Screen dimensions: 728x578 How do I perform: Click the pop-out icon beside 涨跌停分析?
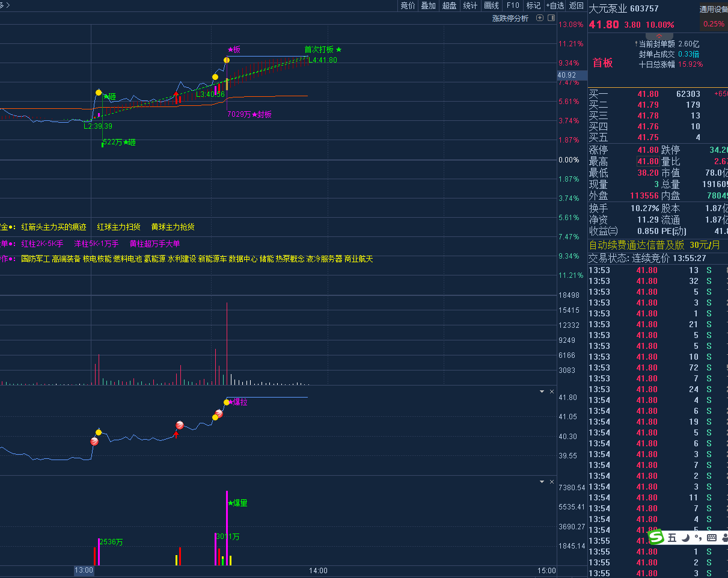pyautogui.click(x=539, y=18)
